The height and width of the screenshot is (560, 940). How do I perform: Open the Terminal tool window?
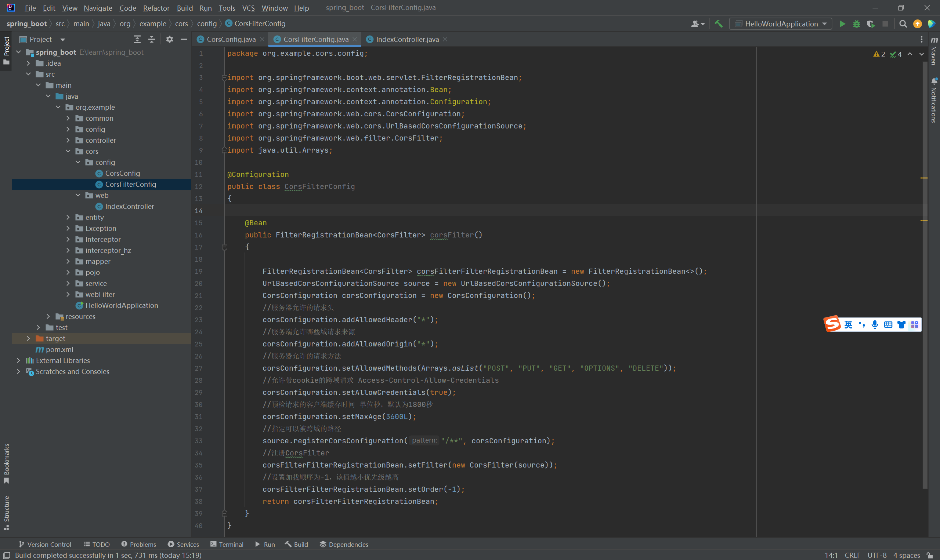click(x=227, y=544)
